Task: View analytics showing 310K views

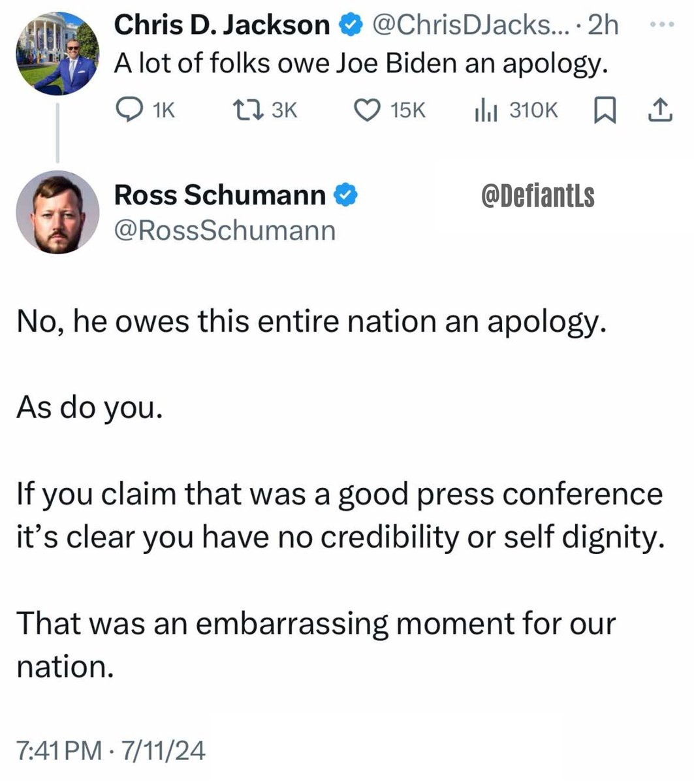Action: point(516,110)
